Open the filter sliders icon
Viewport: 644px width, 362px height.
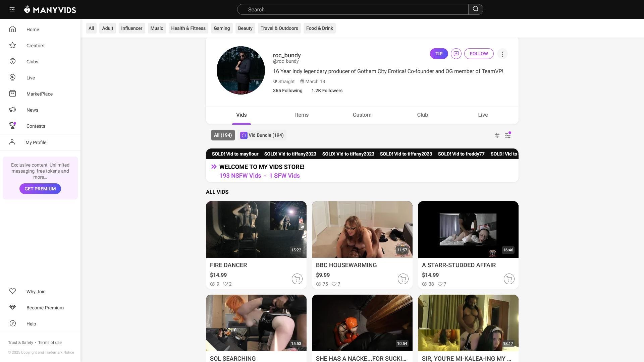pos(508,135)
